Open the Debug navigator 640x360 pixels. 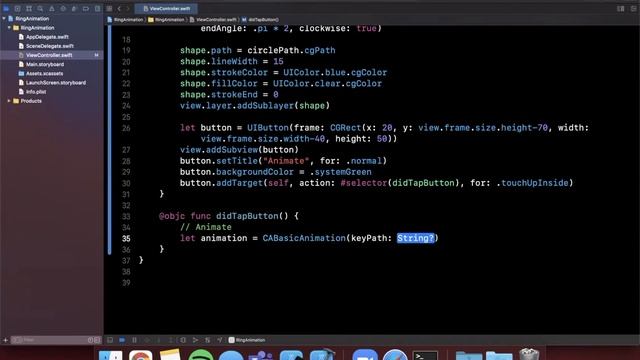[x=74, y=9]
